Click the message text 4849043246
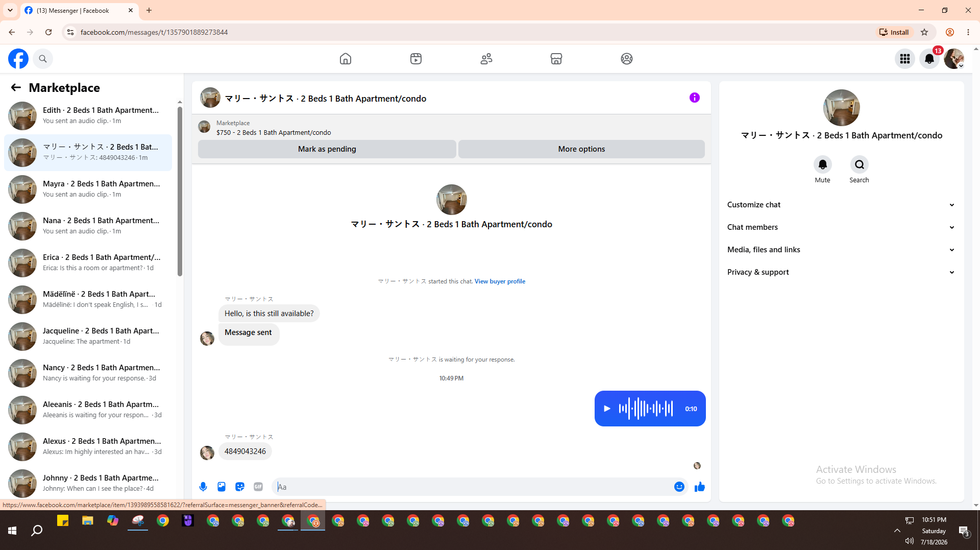Image resolution: width=980 pixels, height=550 pixels. click(245, 451)
